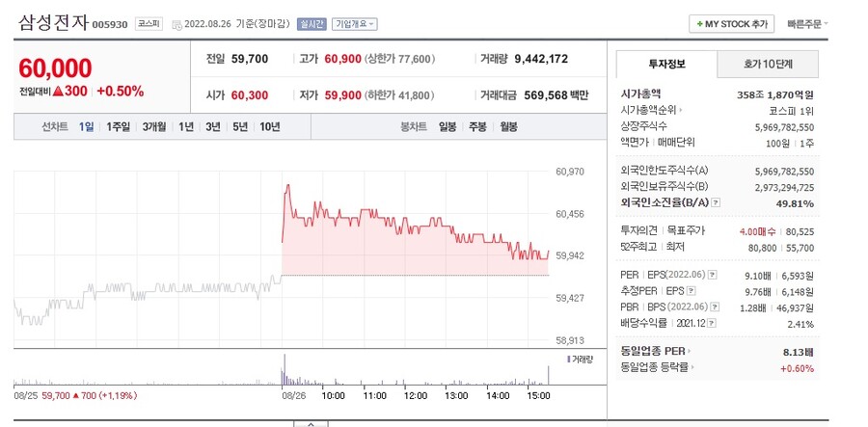Click the help icon beside 외국인소진율(B/A)
The image size is (868, 427).
click(x=716, y=202)
